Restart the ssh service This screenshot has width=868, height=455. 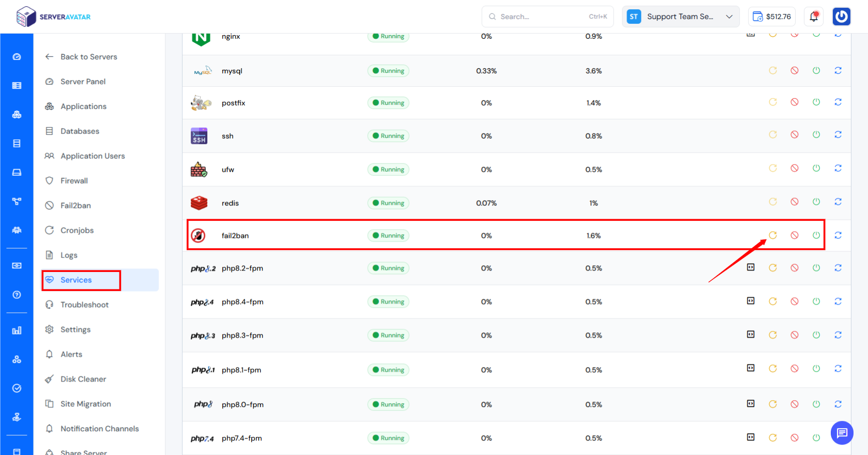click(773, 134)
